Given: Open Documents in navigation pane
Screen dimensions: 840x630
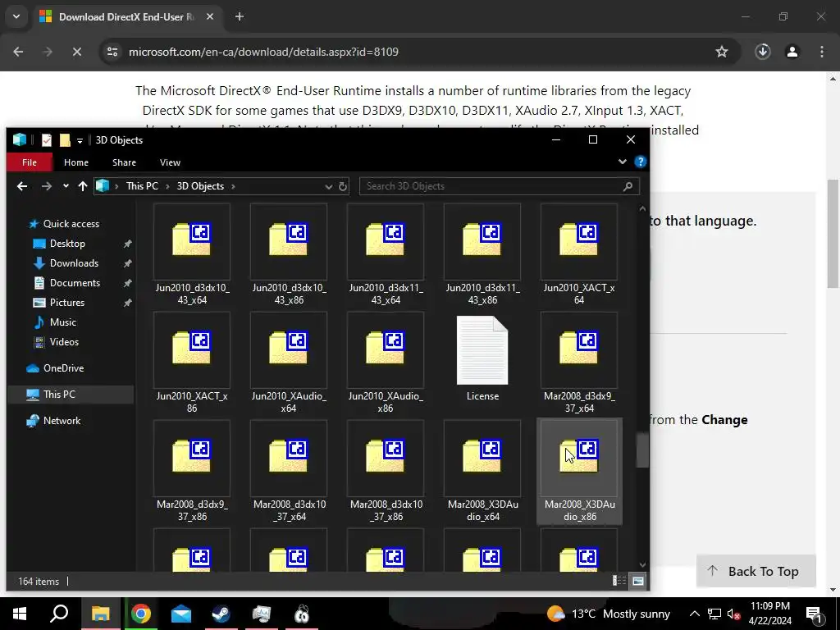Looking at the screenshot, I should pyautogui.click(x=75, y=283).
